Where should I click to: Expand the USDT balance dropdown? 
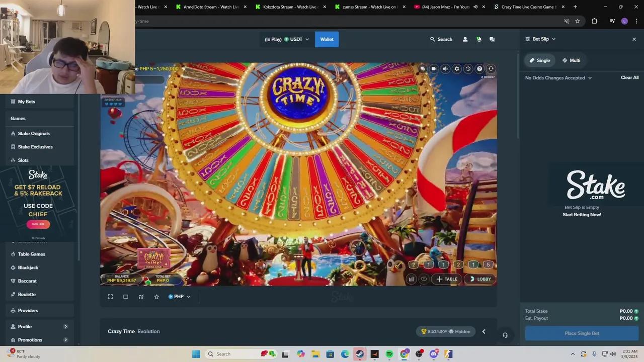coord(287,39)
